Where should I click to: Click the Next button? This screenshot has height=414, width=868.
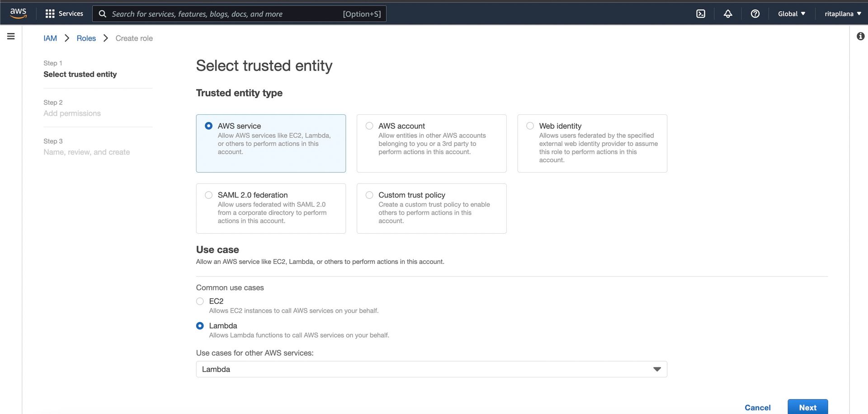pos(807,407)
